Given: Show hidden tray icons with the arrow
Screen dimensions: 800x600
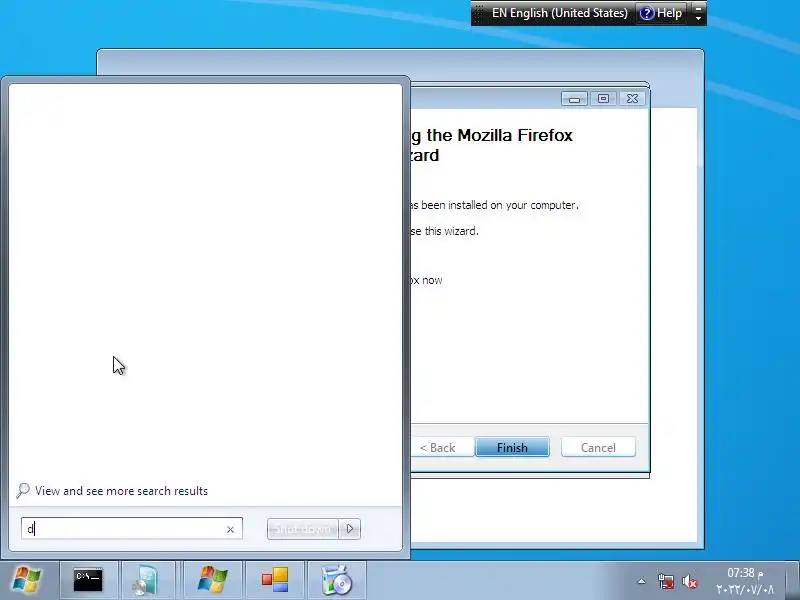Looking at the screenshot, I should click(642, 581).
